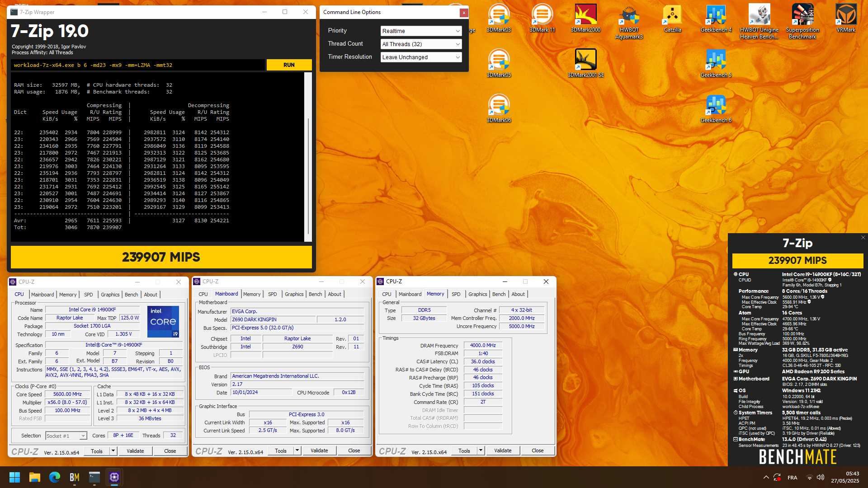Switch to Mainboard tab in CPU-Z CPU window
The image size is (868, 488).
pos(42,295)
